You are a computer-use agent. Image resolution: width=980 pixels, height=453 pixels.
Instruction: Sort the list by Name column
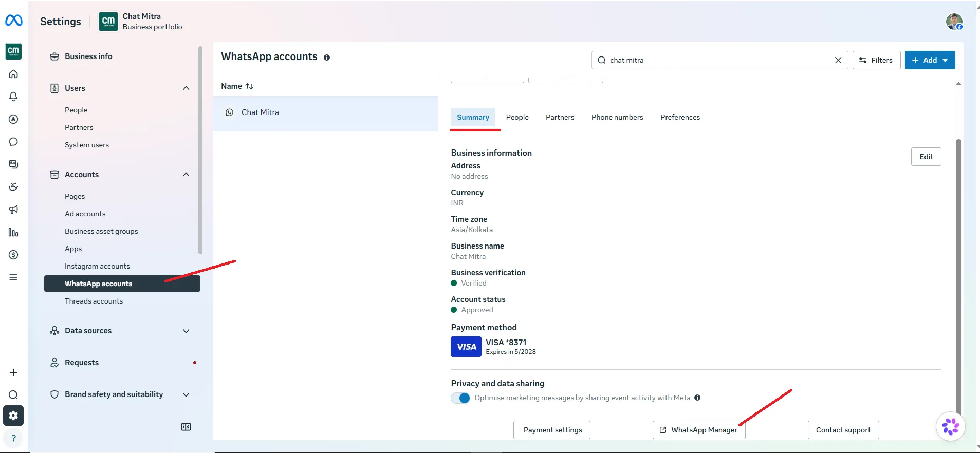pyautogui.click(x=237, y=86)
